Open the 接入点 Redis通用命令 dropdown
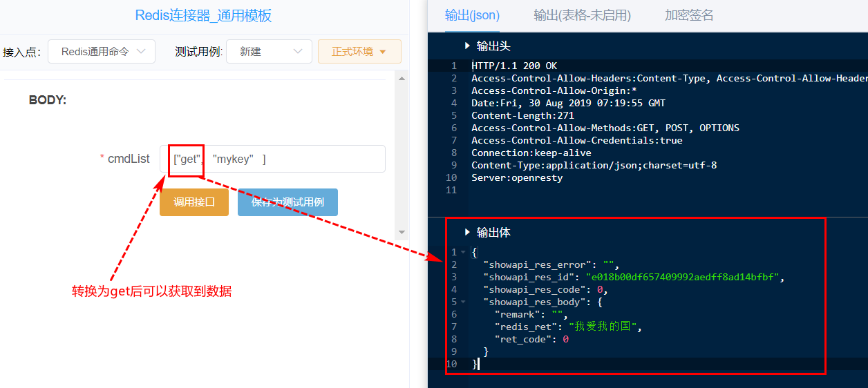Screen dimensions: 868x388 (102, 52)
